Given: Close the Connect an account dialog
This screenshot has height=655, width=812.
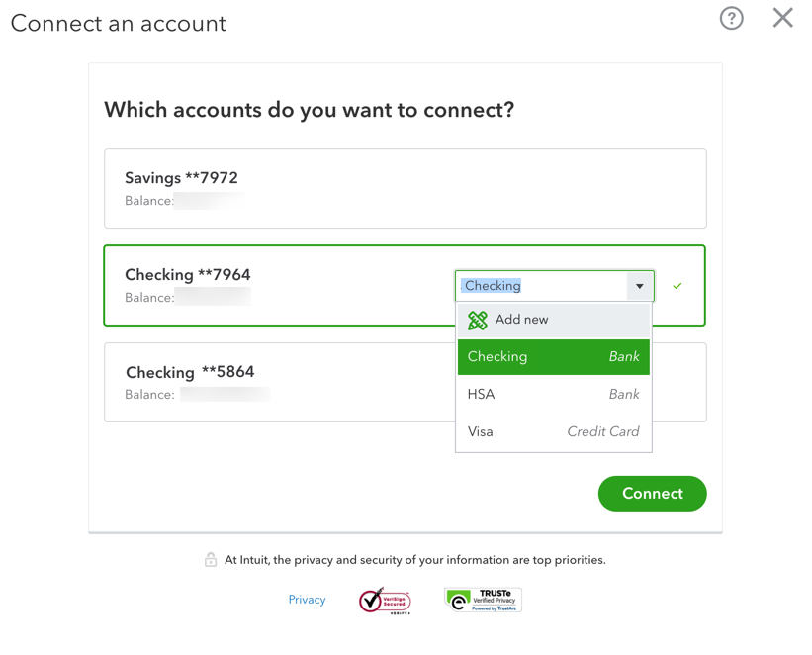Looking at the screenshot, I should click(x=783, y=18).
